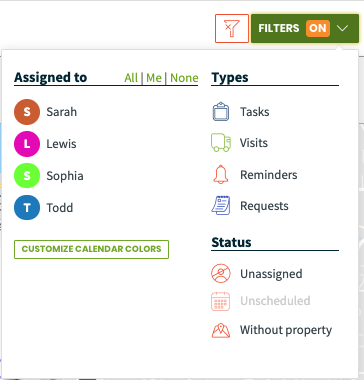Select the Unscheduled calendar icon

(221, 301)
